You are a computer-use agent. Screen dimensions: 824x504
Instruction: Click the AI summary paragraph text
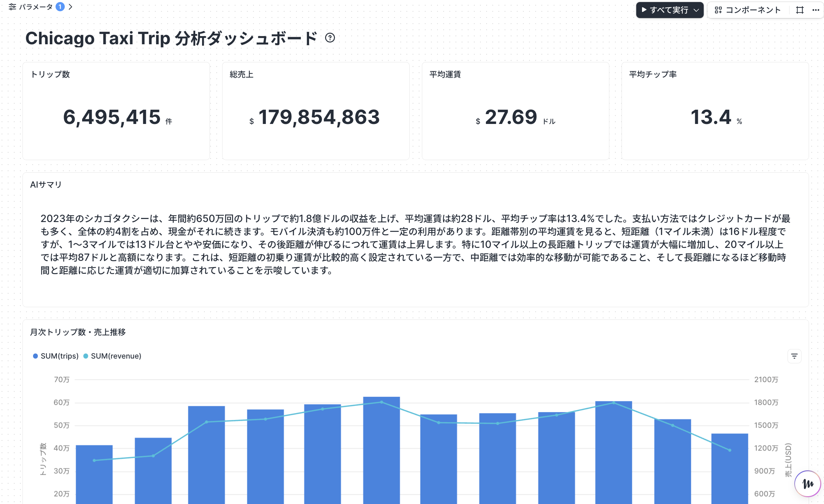(x=415, y=245)
